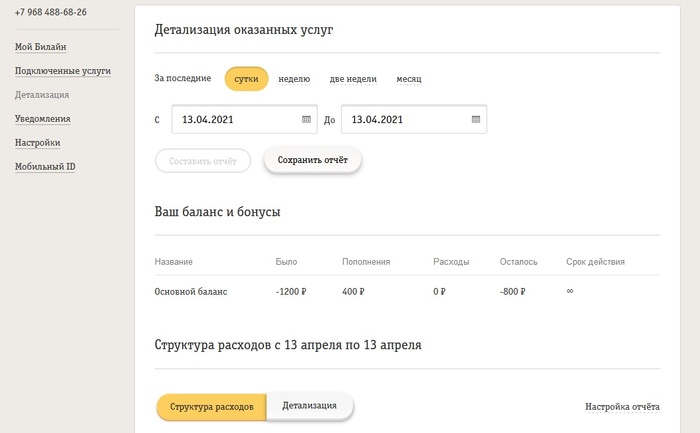
Task: Go to 'Мой Билайн' in sidebar
Action: [x=41, y=47]
